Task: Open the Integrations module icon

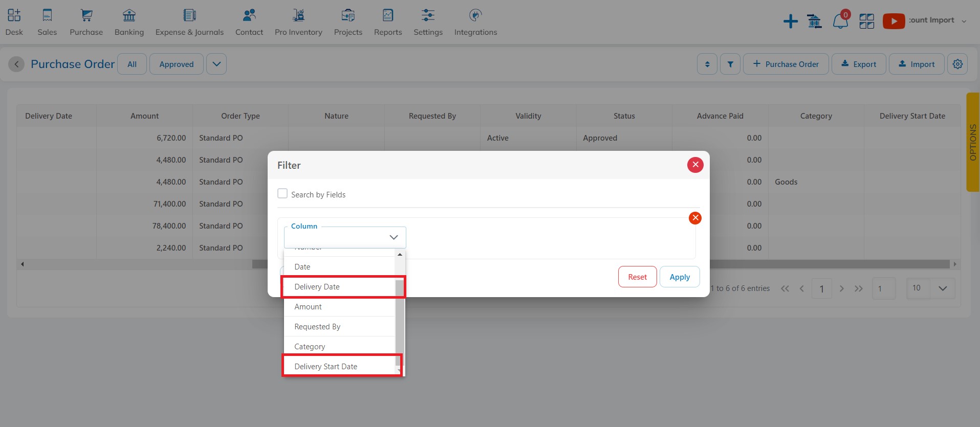Action: 475,15
